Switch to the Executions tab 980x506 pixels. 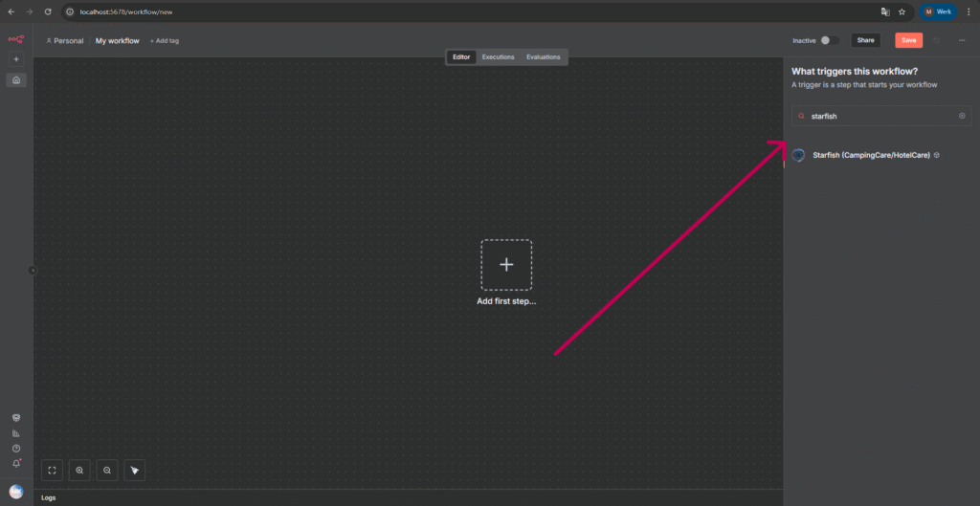click(x=498, y=57)
